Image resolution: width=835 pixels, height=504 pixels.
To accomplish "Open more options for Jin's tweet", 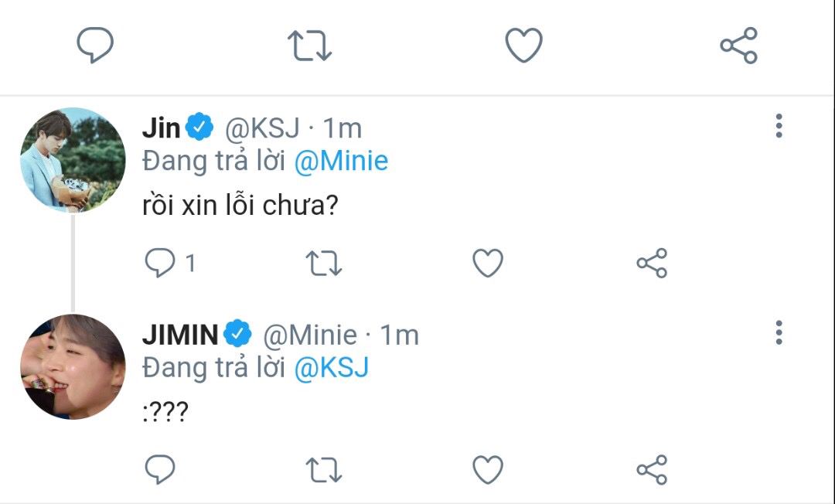I will [x=779, y=126].
